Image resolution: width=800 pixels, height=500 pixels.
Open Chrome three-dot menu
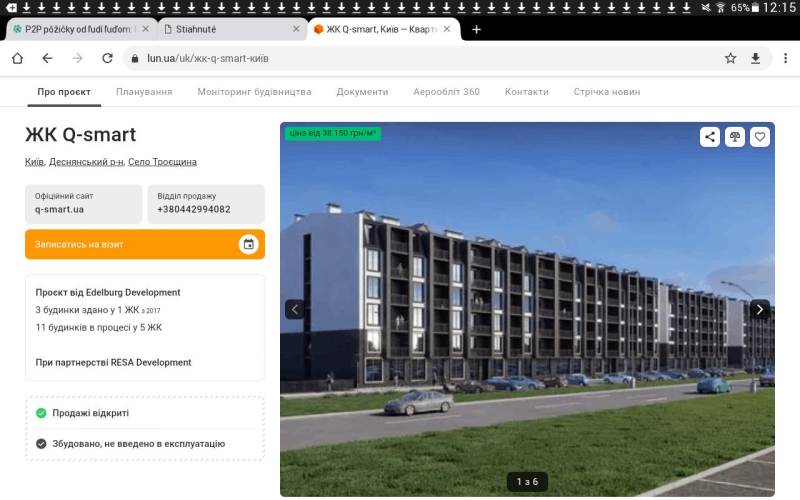tap(782, 58)
